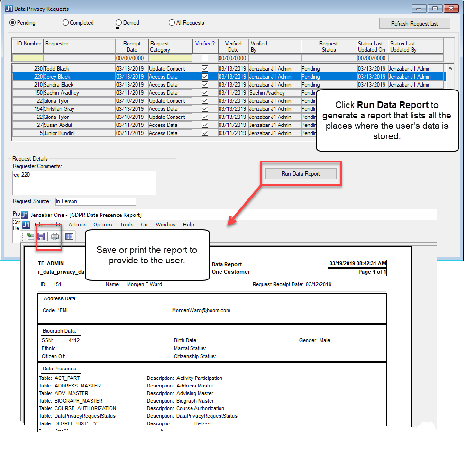Select the All Requests radio button
Screen dimensions: 476x468
click(x=172, y=23)
